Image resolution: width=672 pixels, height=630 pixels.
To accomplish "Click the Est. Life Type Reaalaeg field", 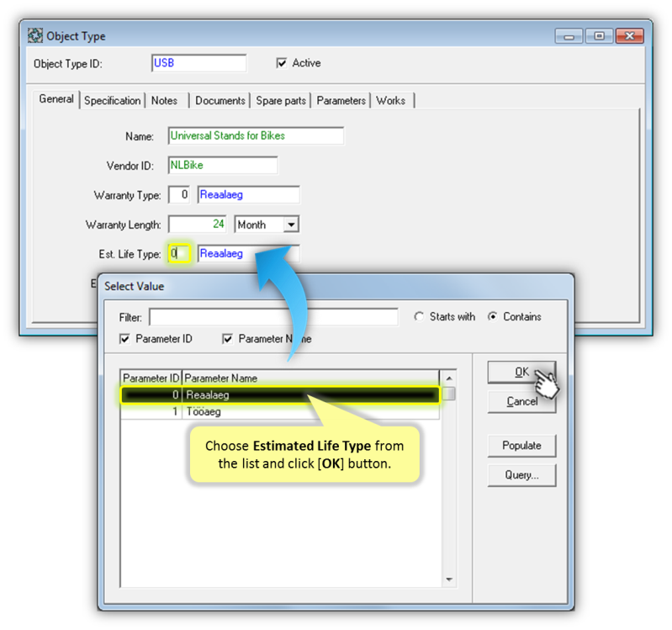I will tap(249, 253).
